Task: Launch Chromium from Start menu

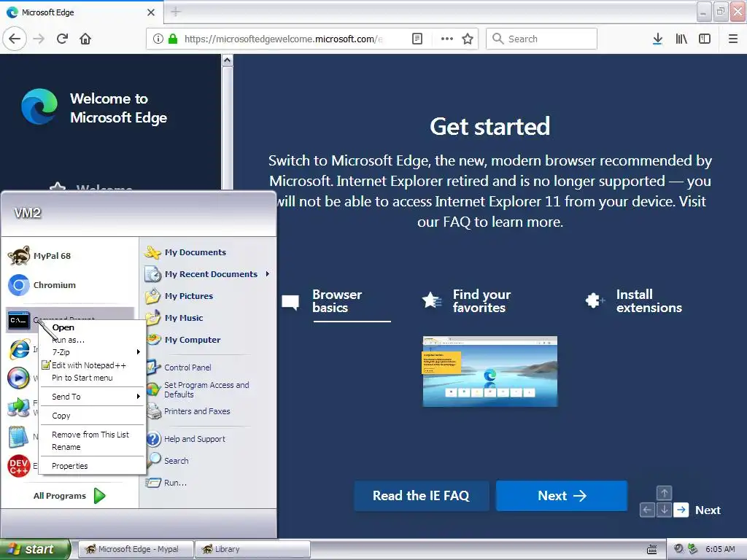Action: 69,285
